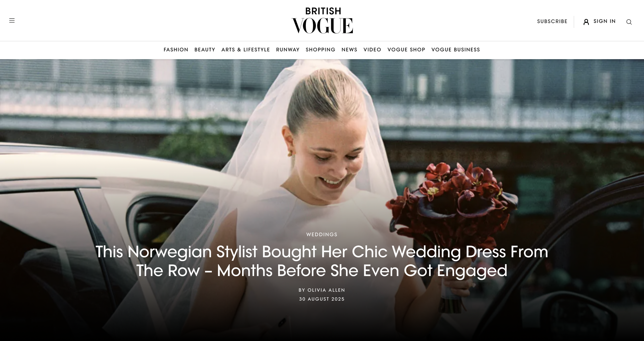The height and width of the screenshot is (341, 644).
Task: Go to the Video section
Action: 372,50
